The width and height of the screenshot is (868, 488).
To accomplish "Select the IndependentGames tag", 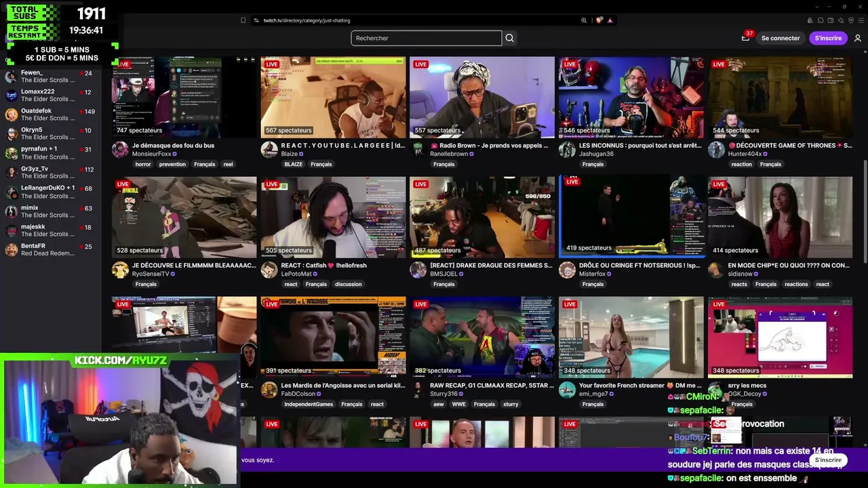I will coord(309,404).
